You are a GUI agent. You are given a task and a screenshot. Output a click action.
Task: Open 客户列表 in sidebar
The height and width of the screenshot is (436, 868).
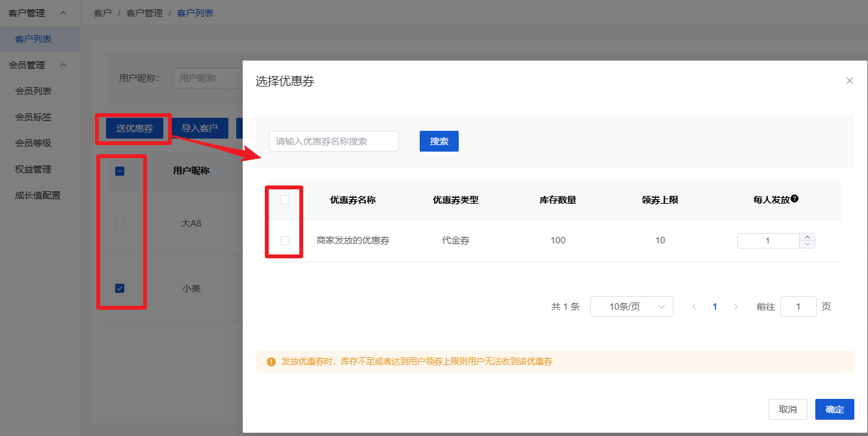tap(40, 39)
